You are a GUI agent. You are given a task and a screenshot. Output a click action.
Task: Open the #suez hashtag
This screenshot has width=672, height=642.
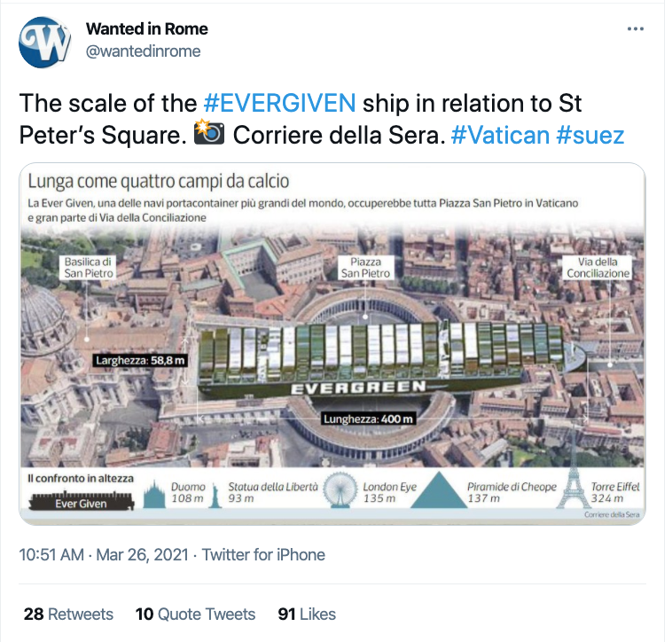[x=590, y=136]
